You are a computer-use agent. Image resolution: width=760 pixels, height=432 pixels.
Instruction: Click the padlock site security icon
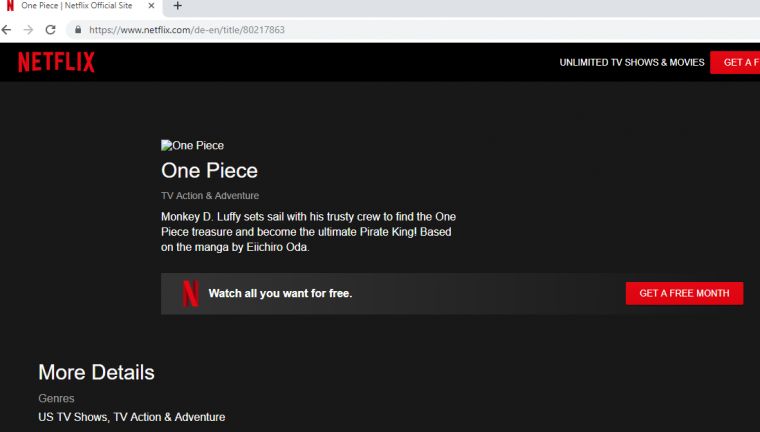(x=77, y=30)
